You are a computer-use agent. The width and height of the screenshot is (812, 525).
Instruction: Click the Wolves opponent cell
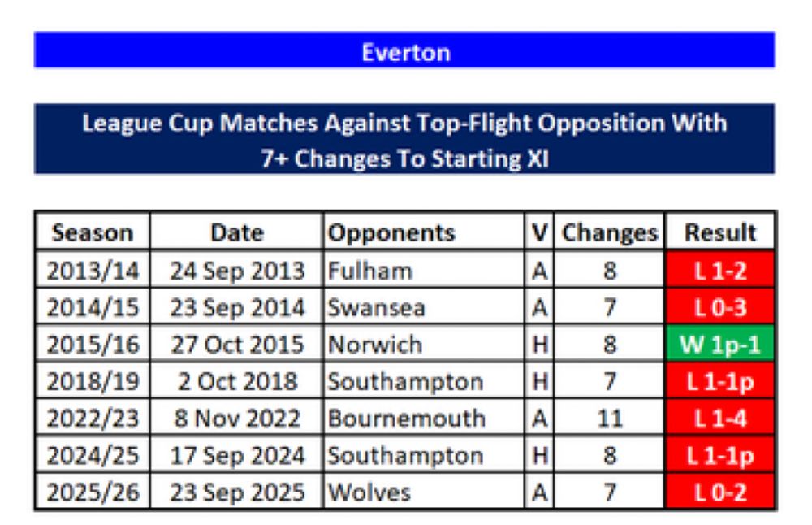pyautogui.click(x=422, y=492)
